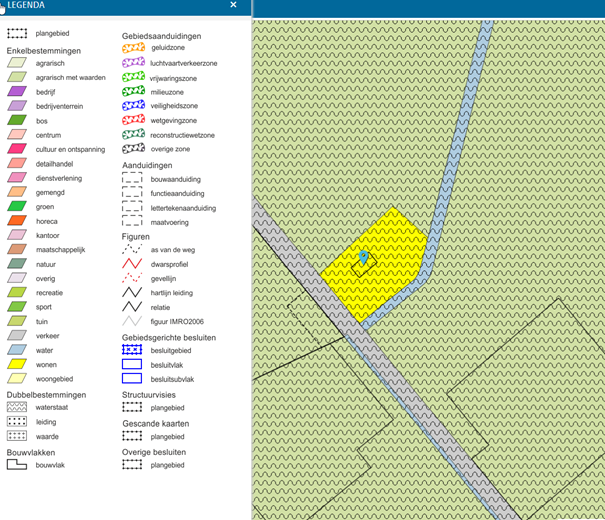Image resolution: width=605 pixels, height=520 pixels.
Task: Click the agrarisch legend swatch
Action: pos(17,63)
